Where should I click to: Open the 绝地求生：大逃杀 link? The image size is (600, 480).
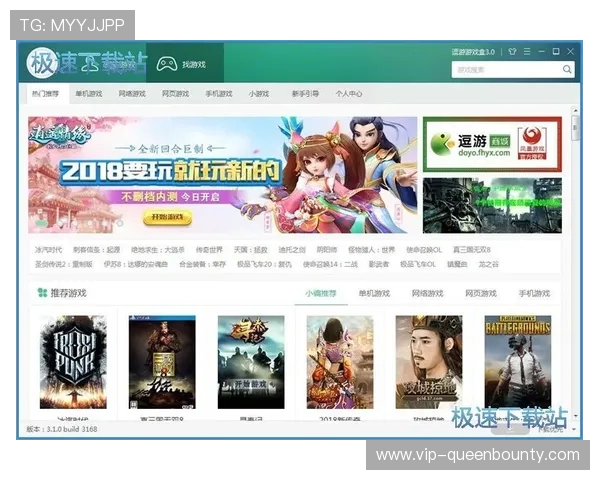pyautogui.click(x=158, y=250)
